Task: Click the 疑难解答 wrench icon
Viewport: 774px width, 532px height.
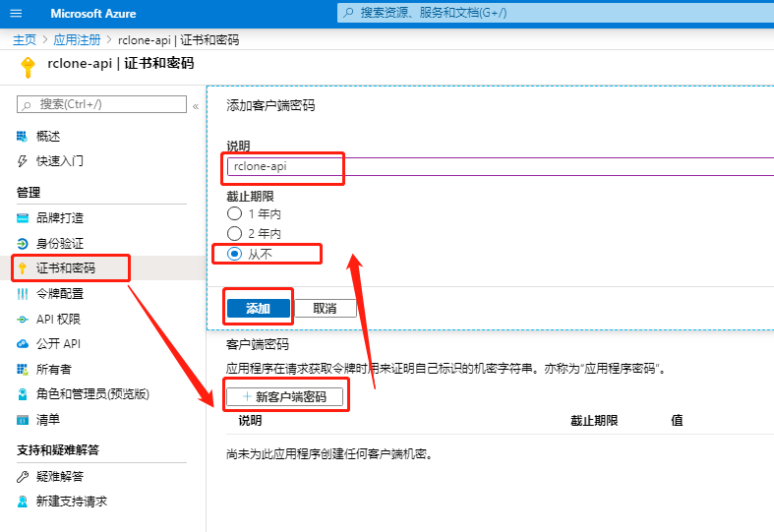Action: pyautogui.click(x=23, y=477)
